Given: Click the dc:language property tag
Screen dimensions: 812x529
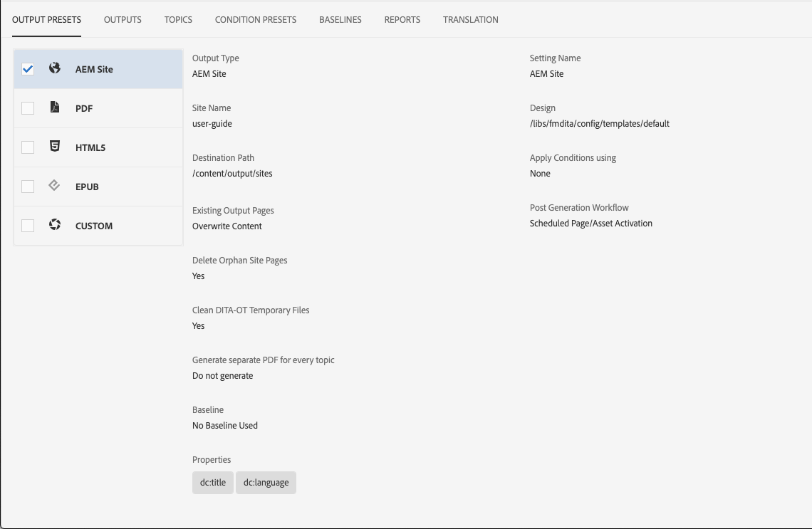Looking at the screenshot, I should click(x=266, y=483).
